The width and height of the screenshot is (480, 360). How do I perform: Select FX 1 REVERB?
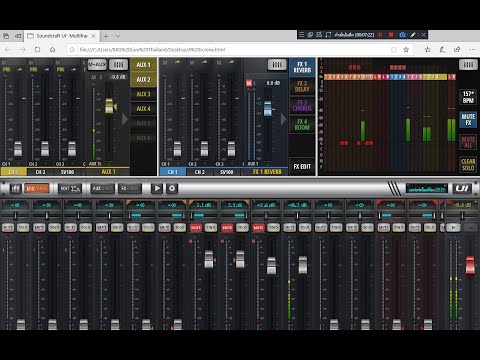point(302,67)
